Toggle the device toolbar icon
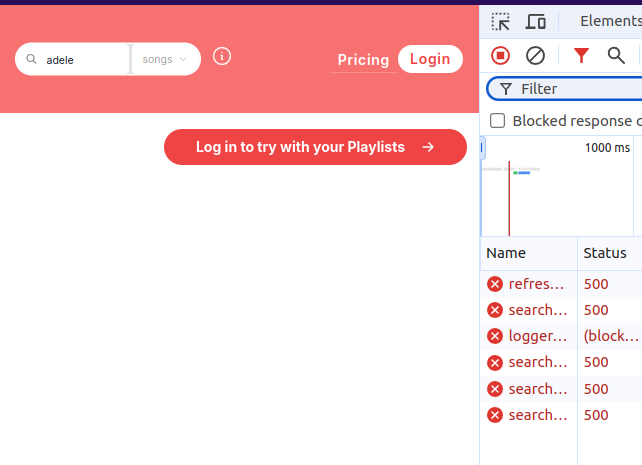642x465 pixels. coord(536,21)
